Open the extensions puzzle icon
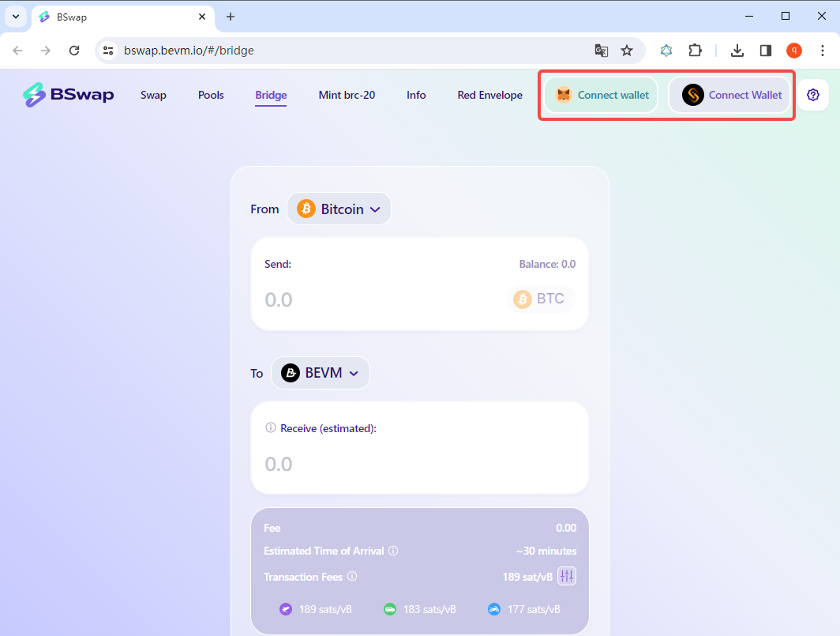Image resolution: width=840 pixels, height=636 pixels. pyautogui.click(x=695, y=51)
